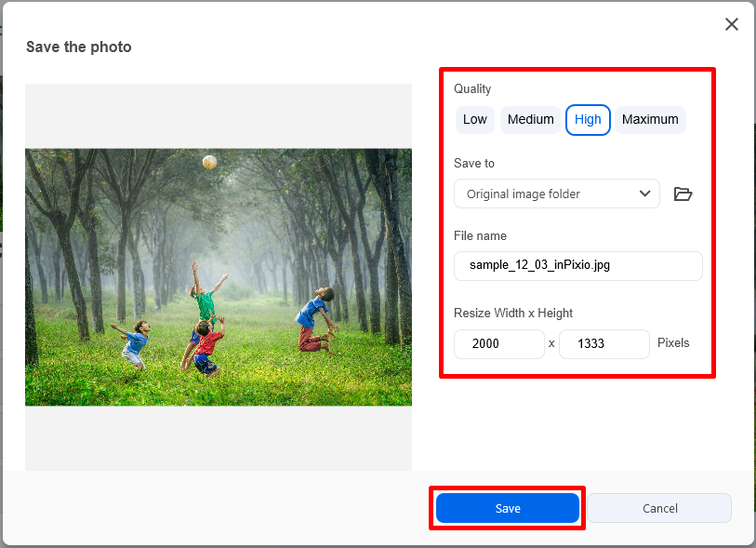Image resolution: width=756 pixels, height=548 pixels.
Task: Click the Pixels unit label
Action: point(673,343)
